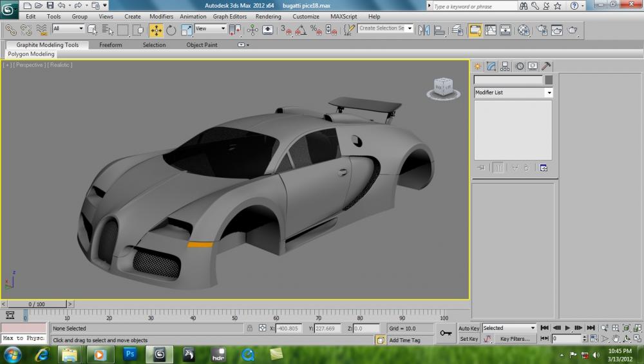Toggle Spinner Snap
This screenshot has height=364, width=644.
tap(331, 30)
